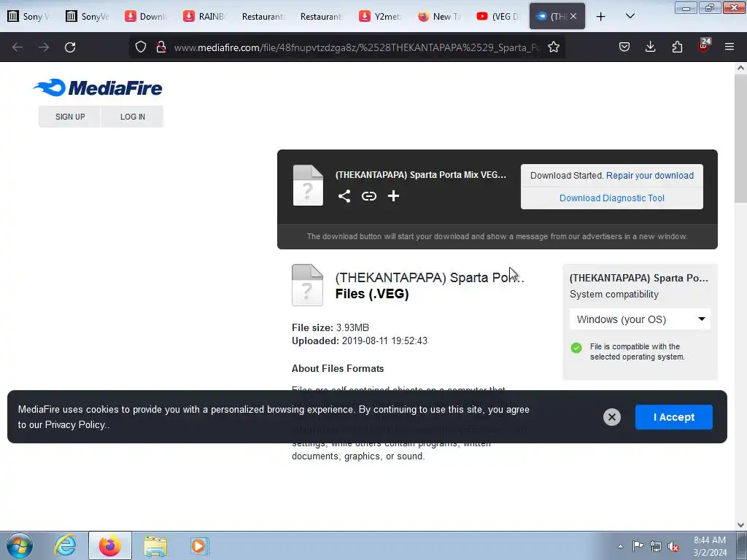Switch to the second SonyVe tab
Viewport: 747px width, 560px height.
pos(88,17)
